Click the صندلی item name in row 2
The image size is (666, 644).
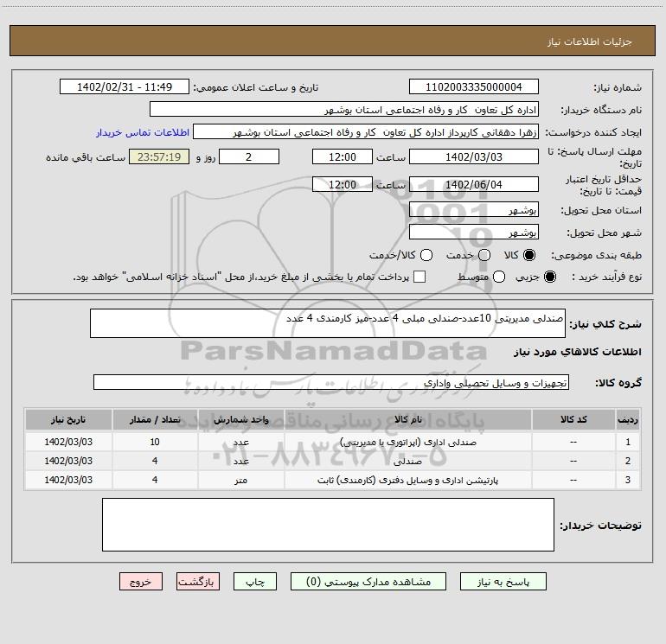(x=407, y=461)
